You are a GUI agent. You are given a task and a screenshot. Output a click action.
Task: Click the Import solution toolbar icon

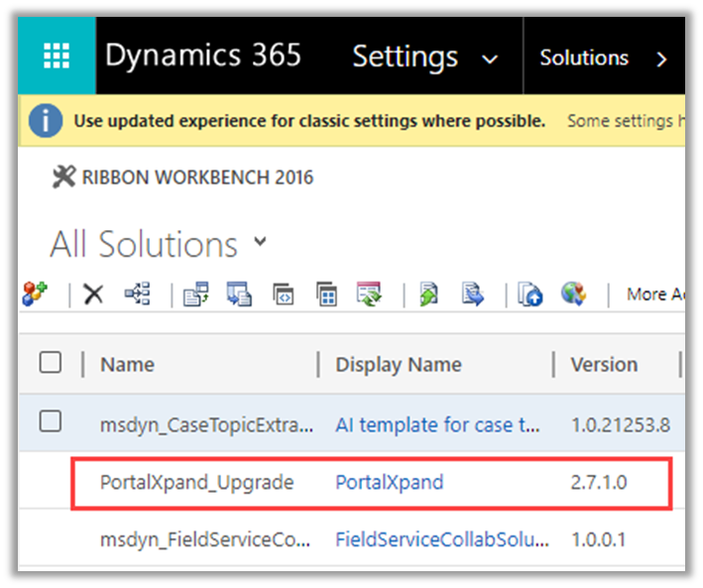click(429, 294)
